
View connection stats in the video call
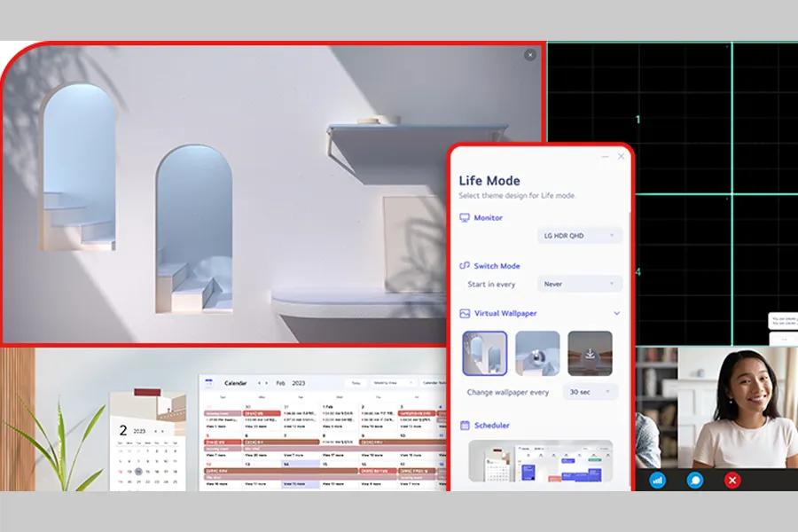pos(659,481)
